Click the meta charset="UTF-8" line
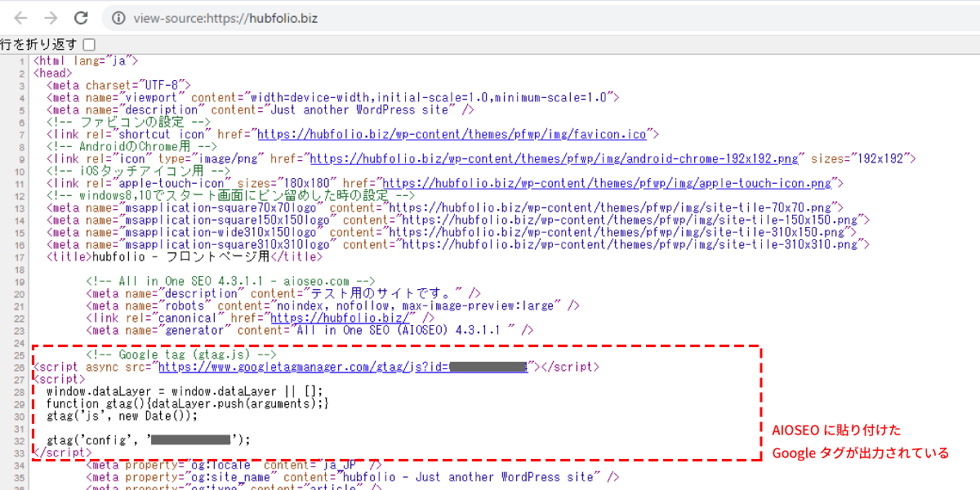980x490 pixels. [118, 85]
